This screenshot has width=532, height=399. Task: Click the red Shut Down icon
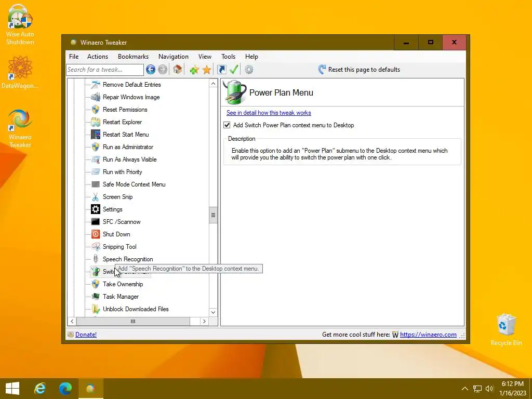point(96,234)
